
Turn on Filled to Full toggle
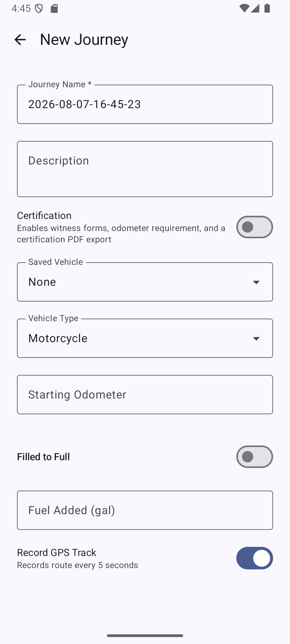tap(255, 457)
